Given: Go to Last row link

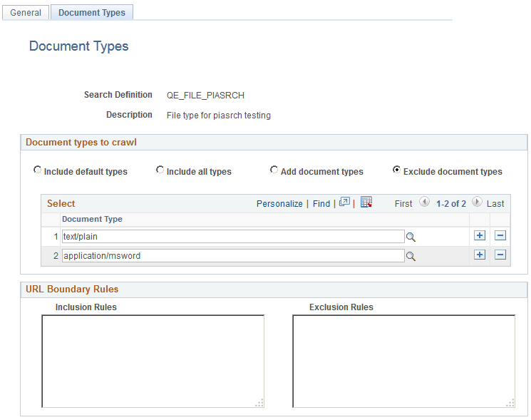Looking at the screenshot, I should [495, 204].
